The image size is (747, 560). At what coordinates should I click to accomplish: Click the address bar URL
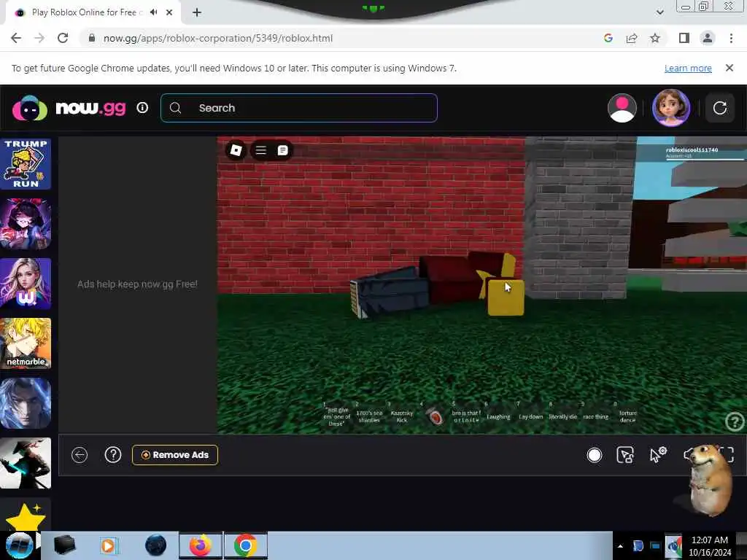point(218,38)
